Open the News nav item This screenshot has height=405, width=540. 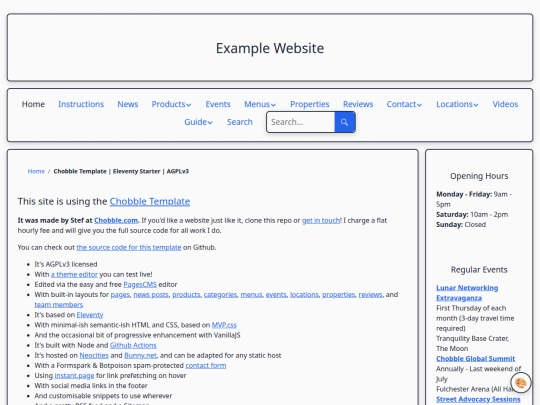point(127,104)
